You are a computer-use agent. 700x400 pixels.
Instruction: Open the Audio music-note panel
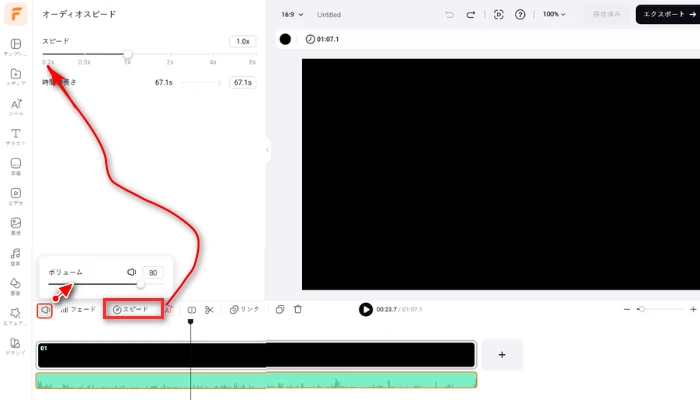coord(16,256)
